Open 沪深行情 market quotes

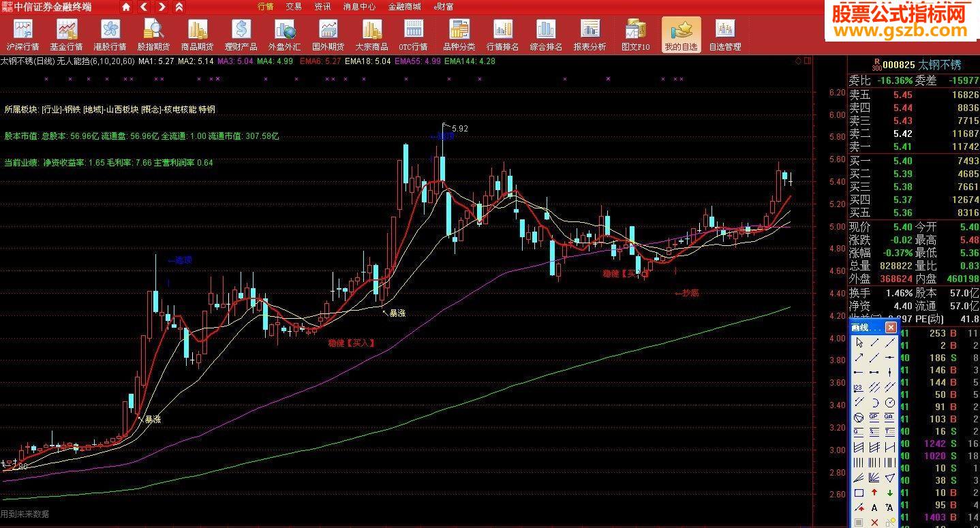(22, 35)
